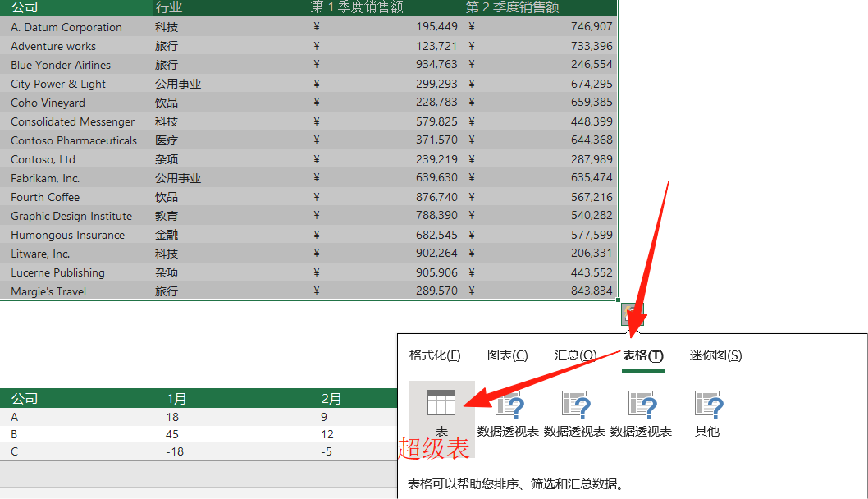The height and width of the screenshot is (499, 868).
Task: Select the Margie's Travel cell
Action: pyautogui.click(x=48, y=291)
